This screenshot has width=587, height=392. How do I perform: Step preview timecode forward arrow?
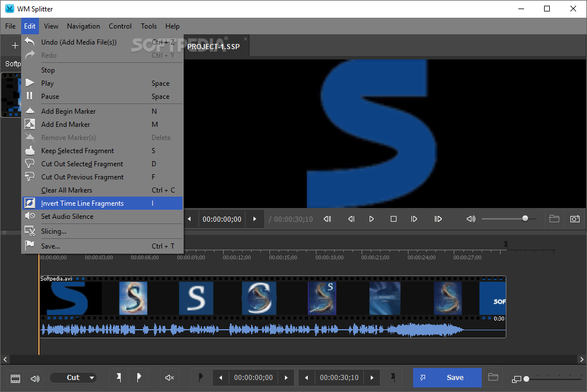click(x=255, y=219)
